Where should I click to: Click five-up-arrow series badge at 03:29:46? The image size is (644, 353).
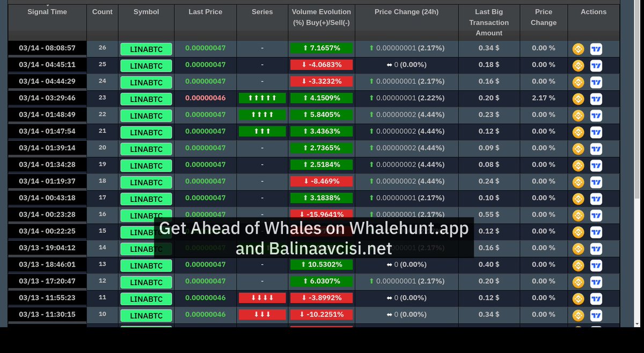pyautogui.click(x=262, y=98)
